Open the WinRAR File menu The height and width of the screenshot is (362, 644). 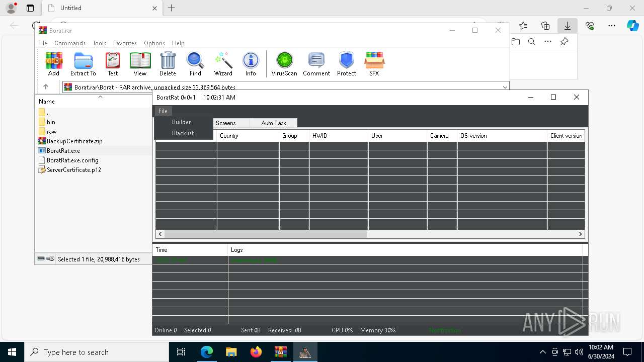43,43
